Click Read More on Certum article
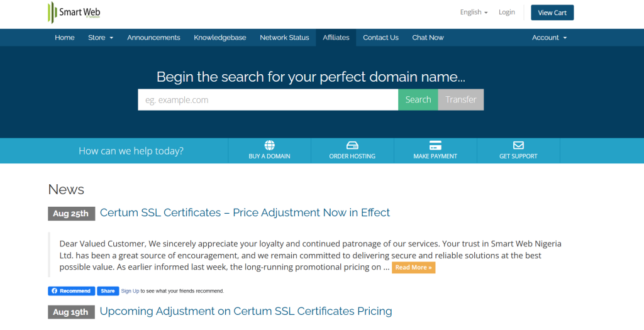The image size is (644, 330). pos(413,268)
